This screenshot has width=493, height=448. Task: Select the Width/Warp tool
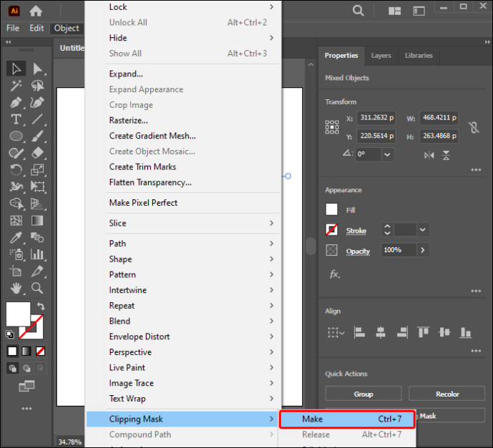click(x=16, y=186)
